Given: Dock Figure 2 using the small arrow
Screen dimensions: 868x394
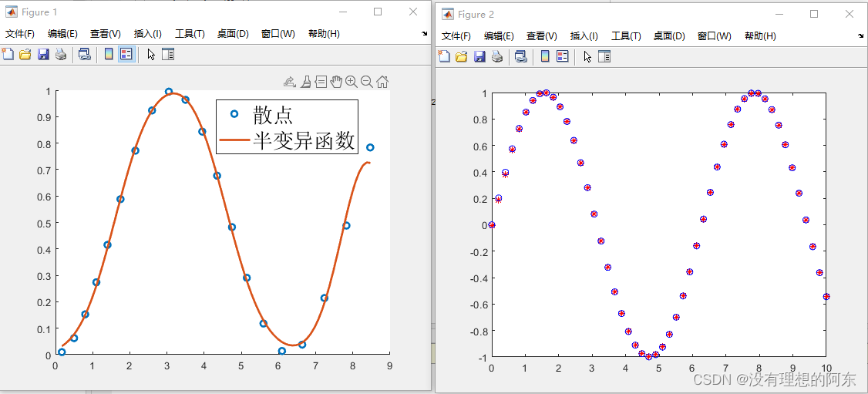Looking at the screenshot, I should [x=861, y=35].
